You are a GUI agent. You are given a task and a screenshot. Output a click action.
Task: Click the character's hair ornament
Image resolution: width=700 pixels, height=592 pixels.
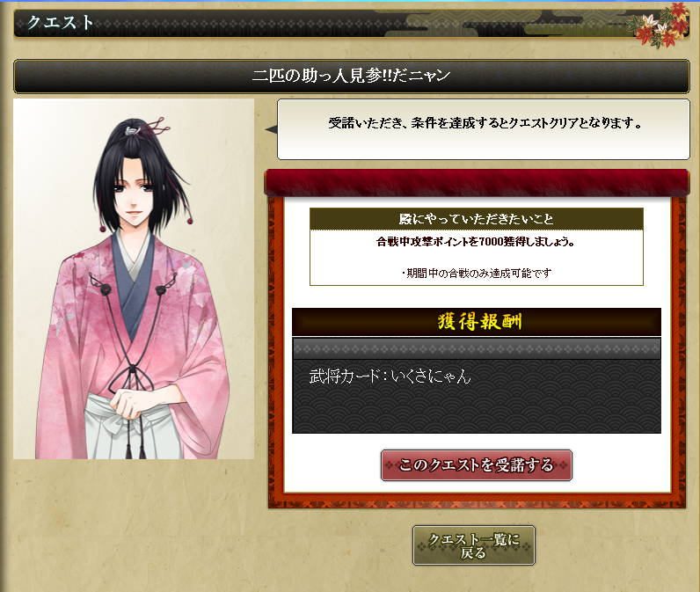point(148,128)
